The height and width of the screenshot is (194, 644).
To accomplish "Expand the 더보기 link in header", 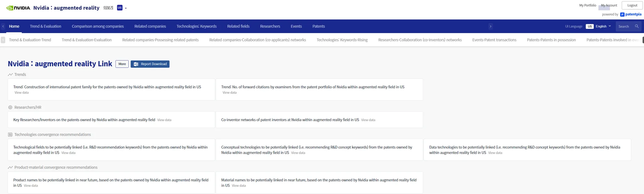I will click(108, 8).
